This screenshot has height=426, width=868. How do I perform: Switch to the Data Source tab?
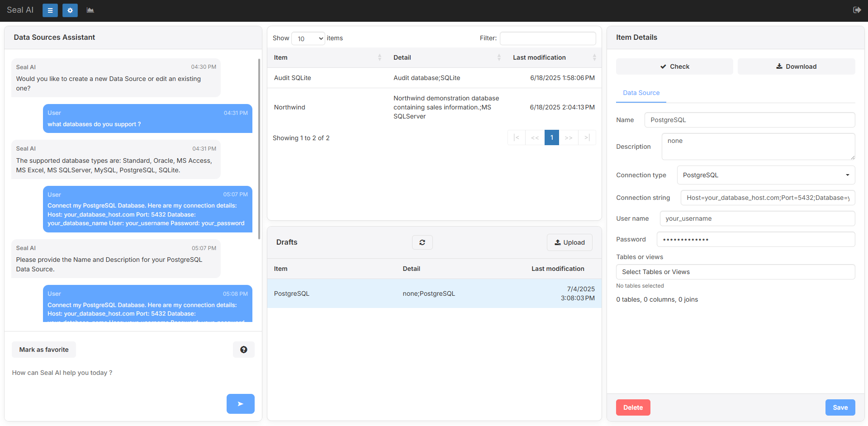pyautogui.click(x=641, y=93)
